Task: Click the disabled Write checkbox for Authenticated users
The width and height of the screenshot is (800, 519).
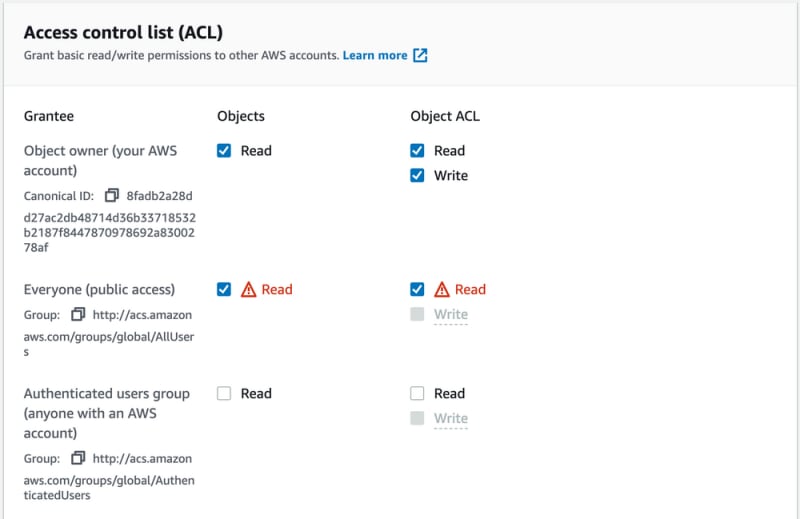Action: 417,418
